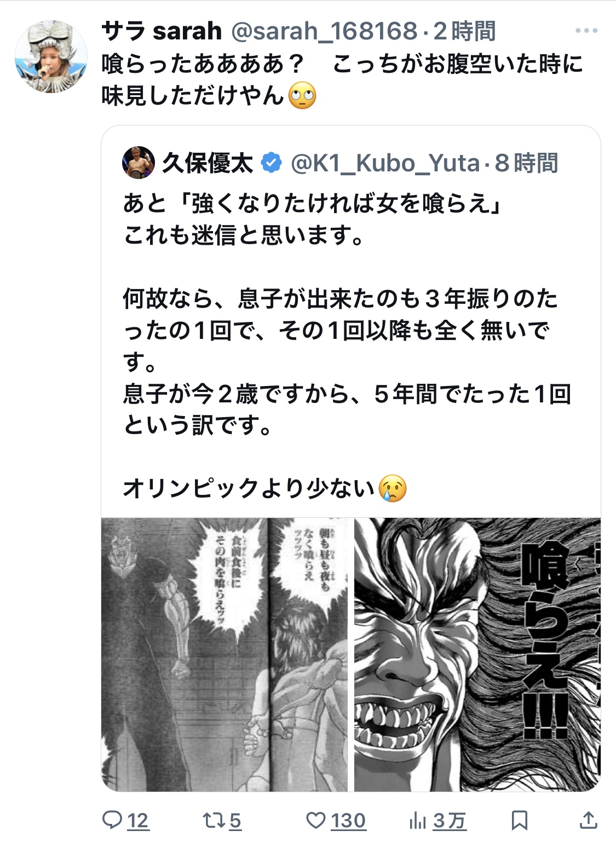Screen dimensions: 616x842
Task: Click the blue verified badge
Action: tap(271, 163)
